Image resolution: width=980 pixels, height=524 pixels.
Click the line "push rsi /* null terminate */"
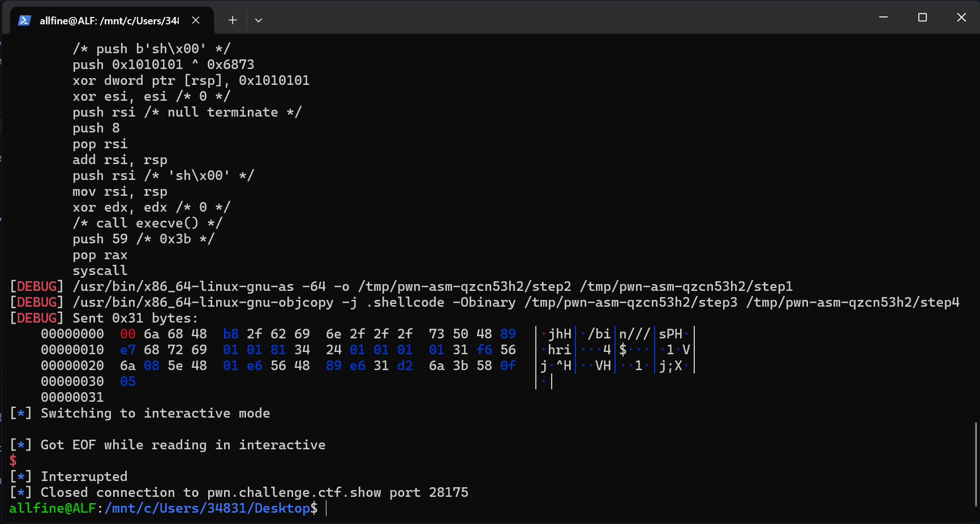pos(187,112)
